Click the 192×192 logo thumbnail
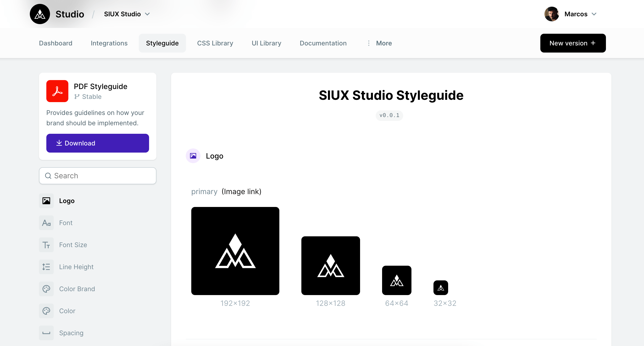 coord(235,251)
